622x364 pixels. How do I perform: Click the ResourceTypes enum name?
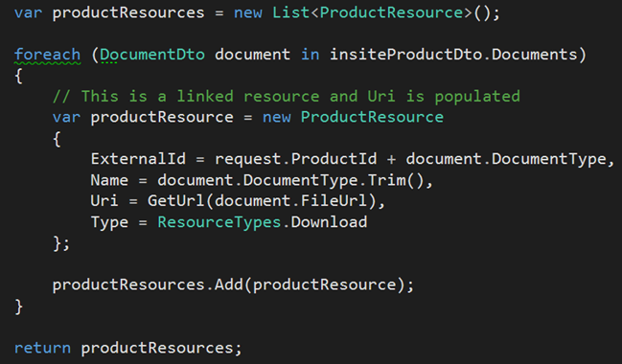[219, 222]
